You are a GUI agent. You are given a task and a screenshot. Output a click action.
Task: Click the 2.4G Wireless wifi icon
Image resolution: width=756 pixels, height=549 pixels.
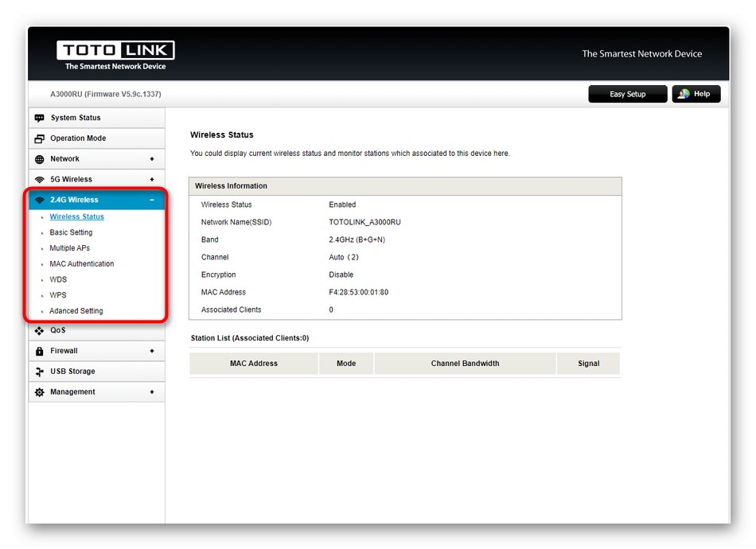click(40, 200)
